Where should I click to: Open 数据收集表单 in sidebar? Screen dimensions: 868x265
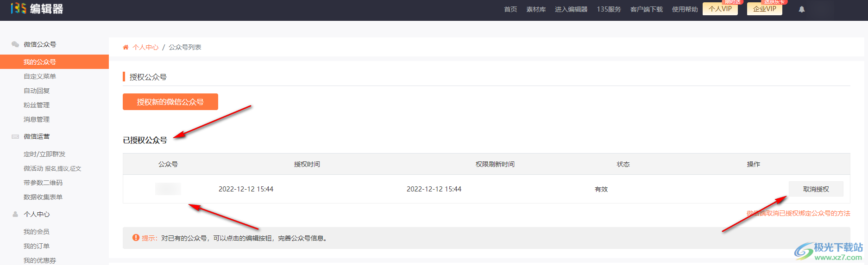pos(43,197)
